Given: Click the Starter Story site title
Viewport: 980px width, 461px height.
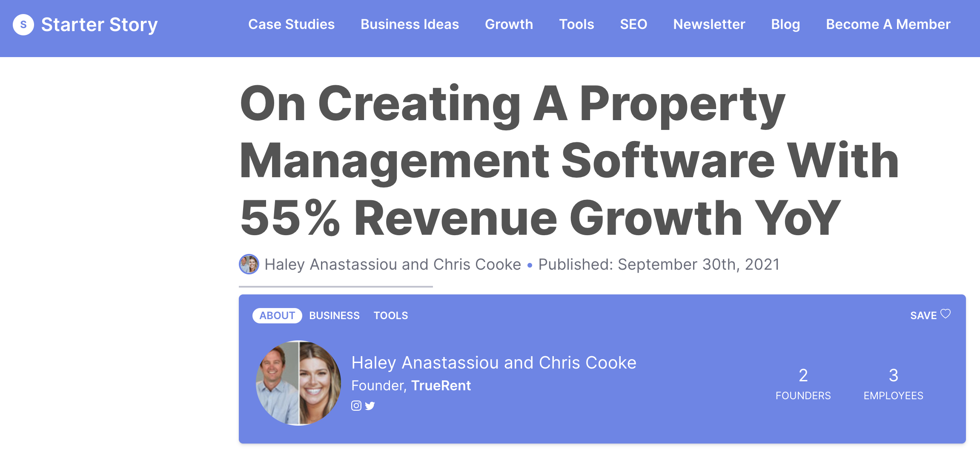Looking at the screenshot, I should point(99,25).
